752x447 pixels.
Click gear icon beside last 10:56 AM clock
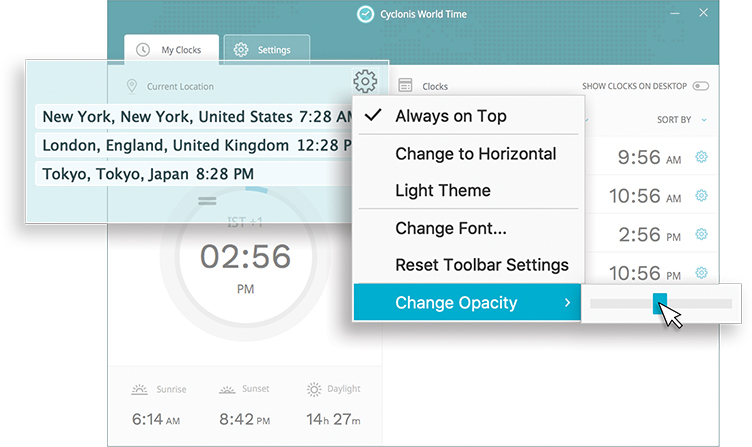pos(701,272)
